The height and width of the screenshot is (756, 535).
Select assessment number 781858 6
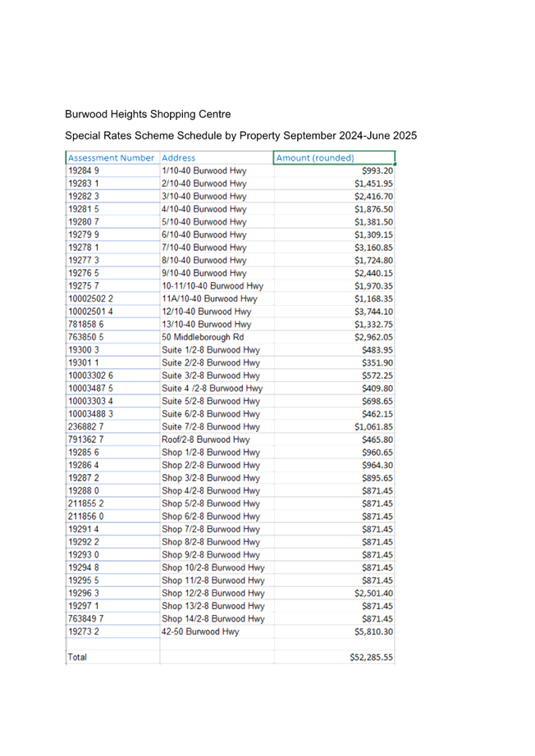[86, 324]
